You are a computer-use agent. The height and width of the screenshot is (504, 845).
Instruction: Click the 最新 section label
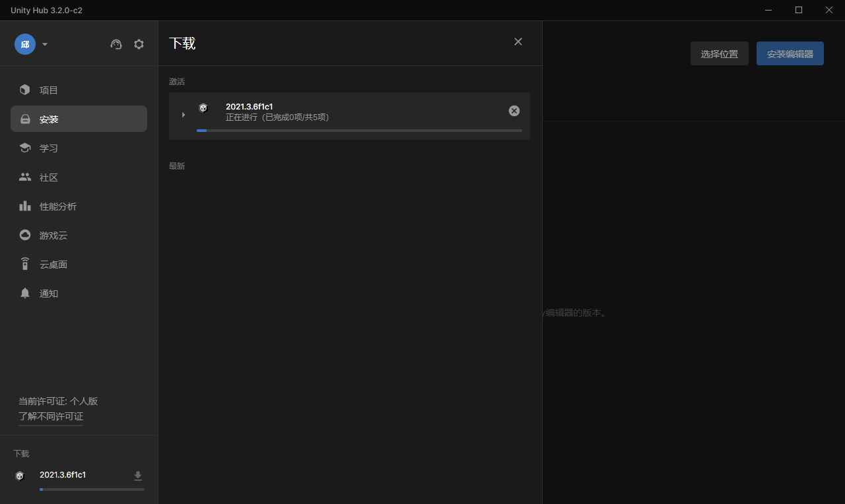[x=177, y=166]
